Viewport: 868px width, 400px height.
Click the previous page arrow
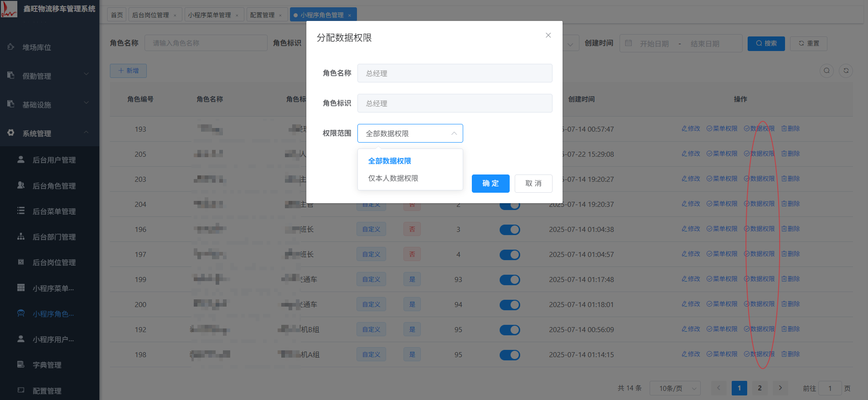718,388
